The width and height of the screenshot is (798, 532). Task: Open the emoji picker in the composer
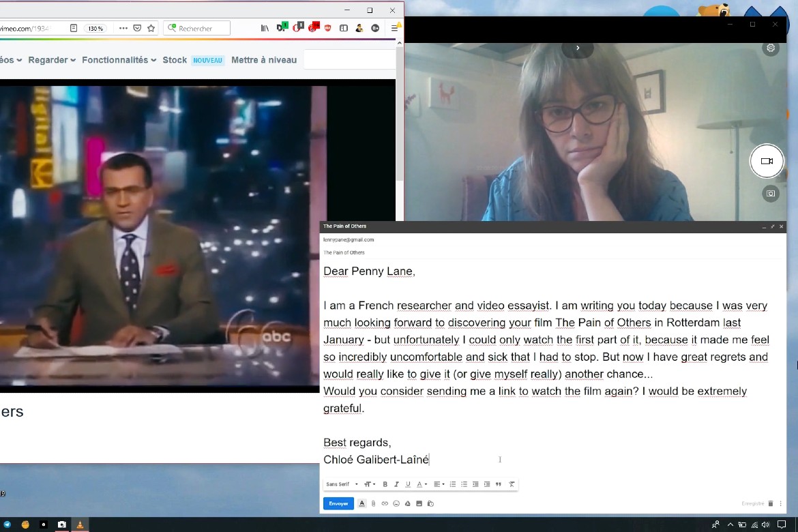[396, 503]
